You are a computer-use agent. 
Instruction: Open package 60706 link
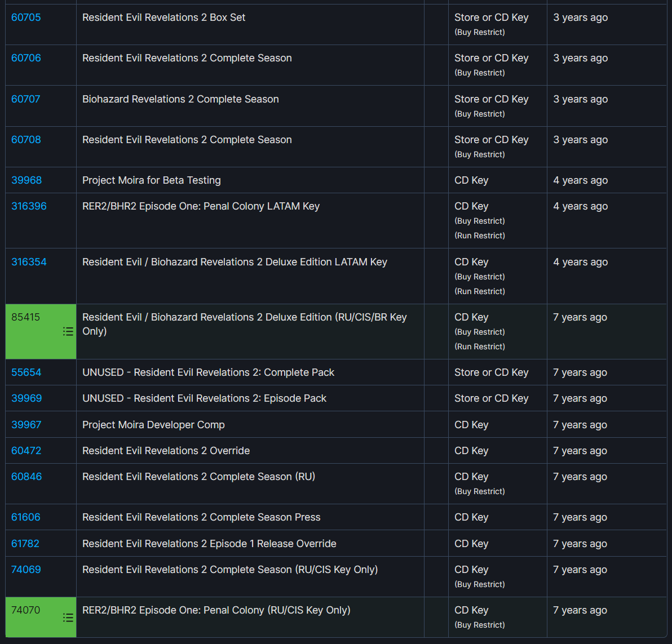(x=26, y=58)
